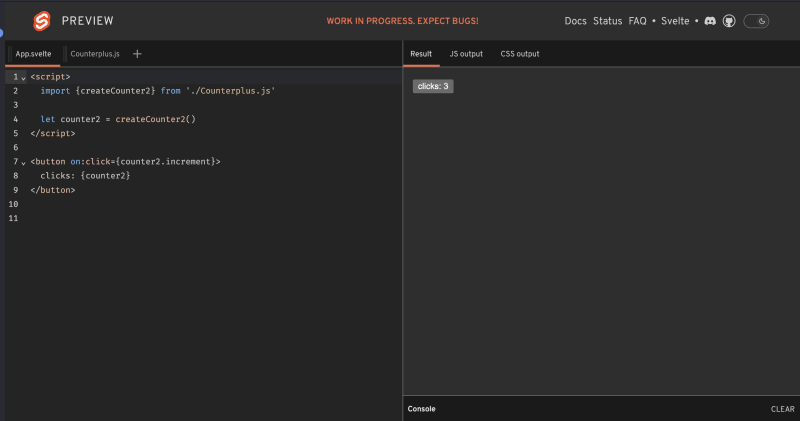The height and width of the screenshot is (421, 800).
Task: Click the closing </script> tag line
Action: coord(53,133)
